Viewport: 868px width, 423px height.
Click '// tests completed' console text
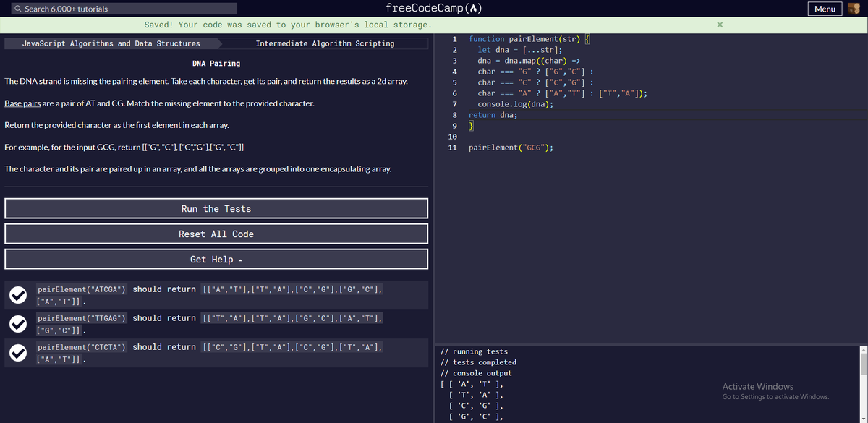(479, 362)
